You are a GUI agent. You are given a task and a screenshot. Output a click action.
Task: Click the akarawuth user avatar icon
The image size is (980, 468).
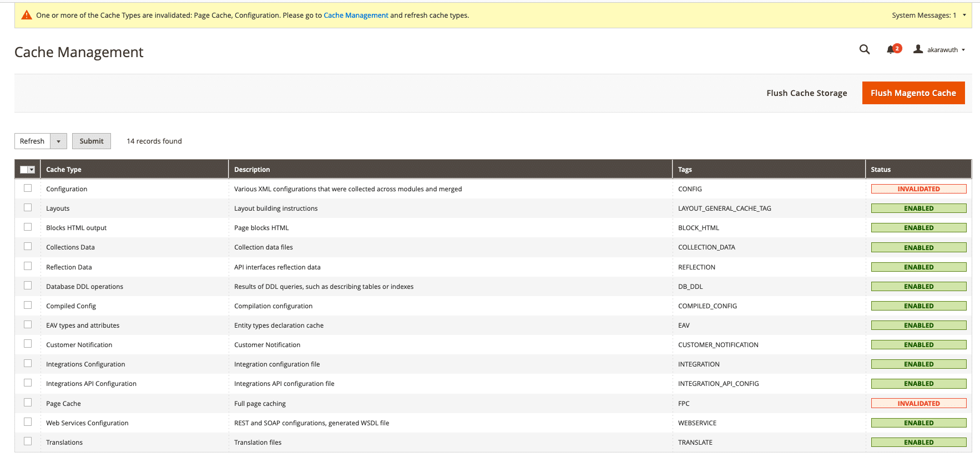point(918,49)
